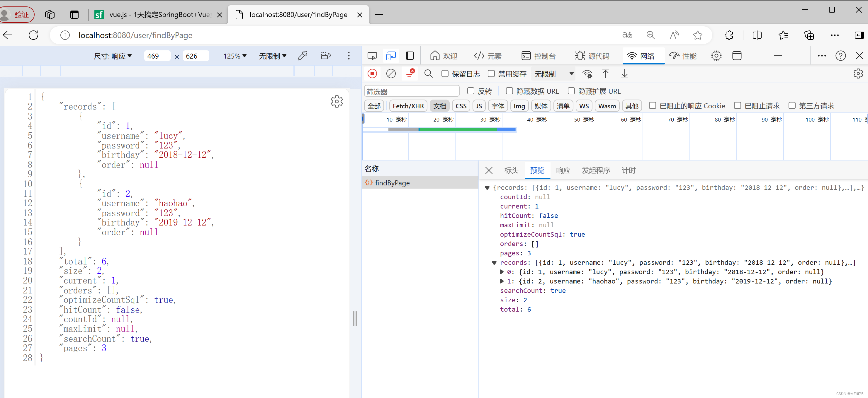The width and height of the screenshot is (868, 398).
Task: Rotate the emulated device viewport
Action: (x=325, y=56)
